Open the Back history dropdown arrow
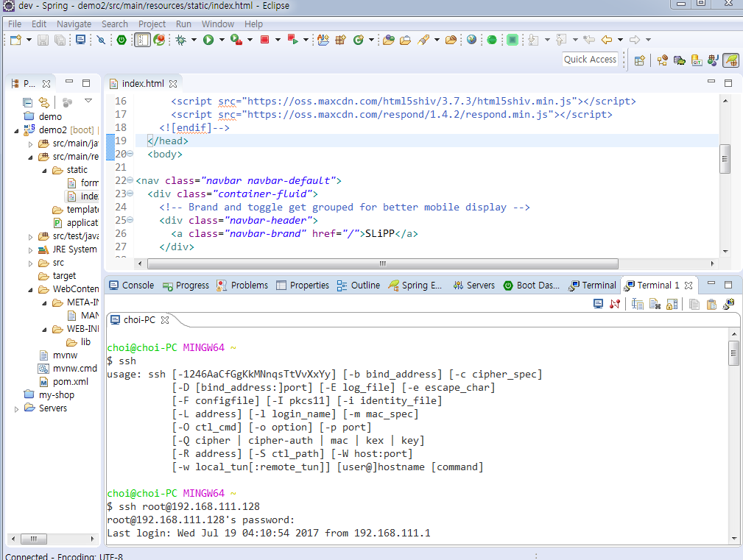The width and height of the screenshot is (743, 560). 620,40
